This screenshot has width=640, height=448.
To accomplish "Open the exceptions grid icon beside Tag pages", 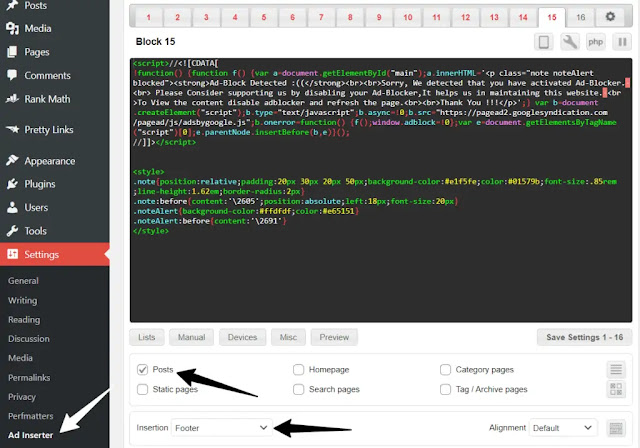I will (616, 389).
